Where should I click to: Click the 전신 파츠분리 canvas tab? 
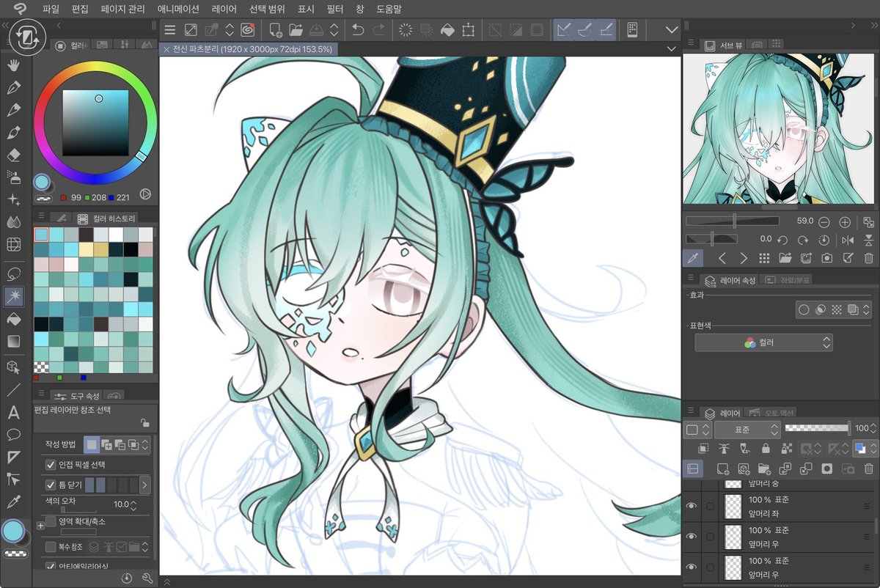[x=247, y=49]
